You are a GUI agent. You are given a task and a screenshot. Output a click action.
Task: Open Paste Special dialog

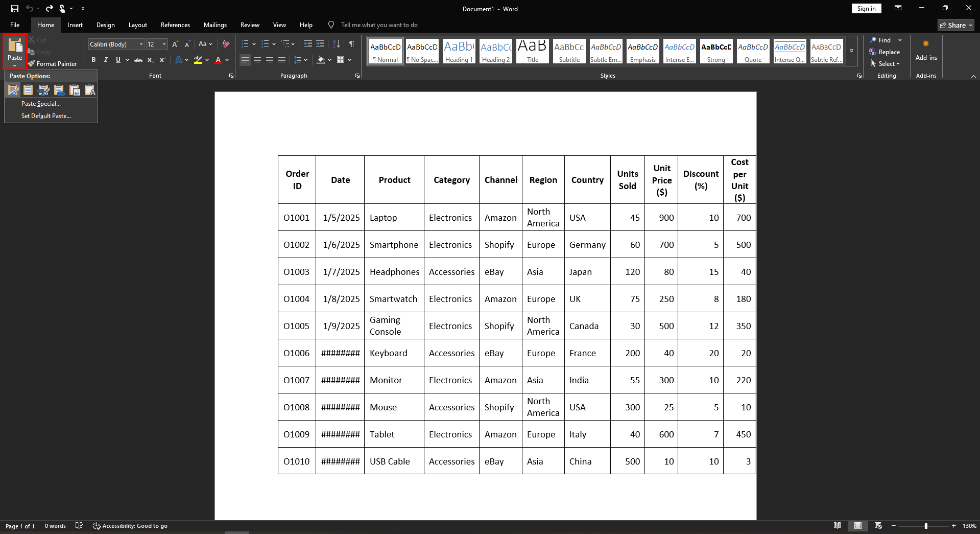[x=41, y=104]
